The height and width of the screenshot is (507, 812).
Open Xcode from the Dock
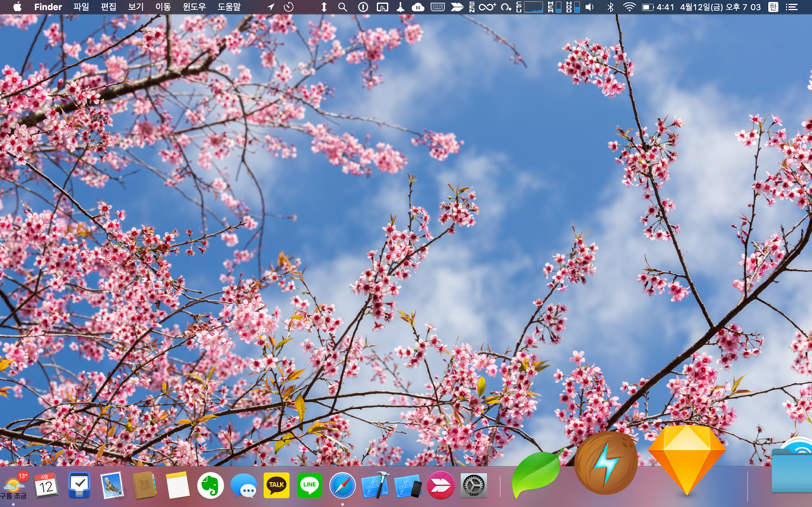click(375, 486)
